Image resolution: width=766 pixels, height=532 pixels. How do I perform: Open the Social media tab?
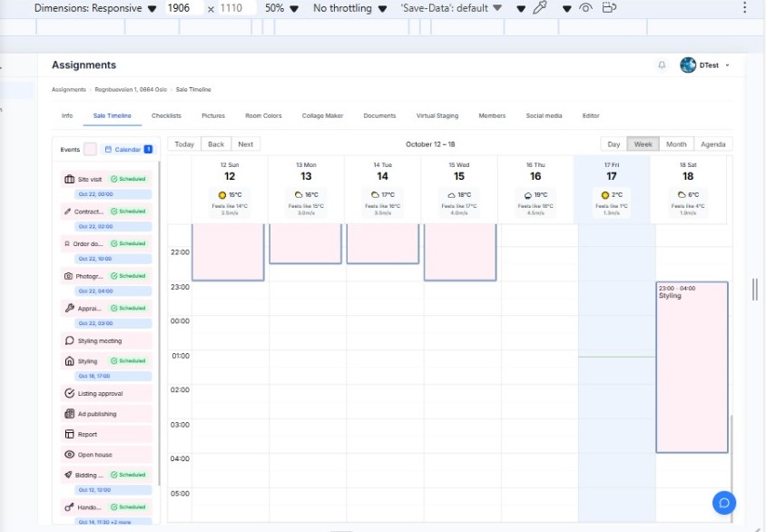coord(544,116)
